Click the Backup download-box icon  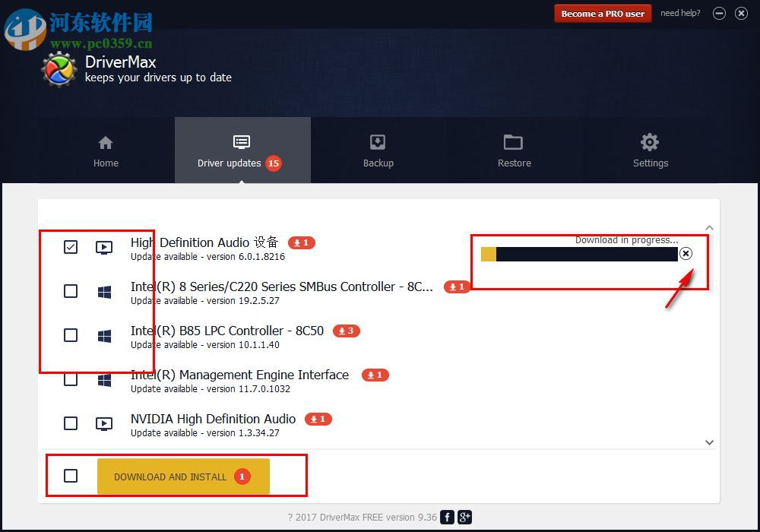[378, 142]
